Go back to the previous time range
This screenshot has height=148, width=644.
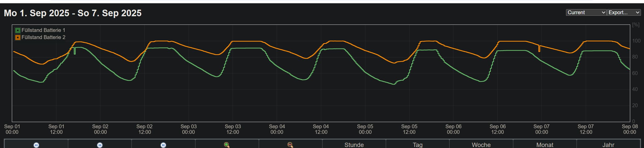tap(36, 145)
